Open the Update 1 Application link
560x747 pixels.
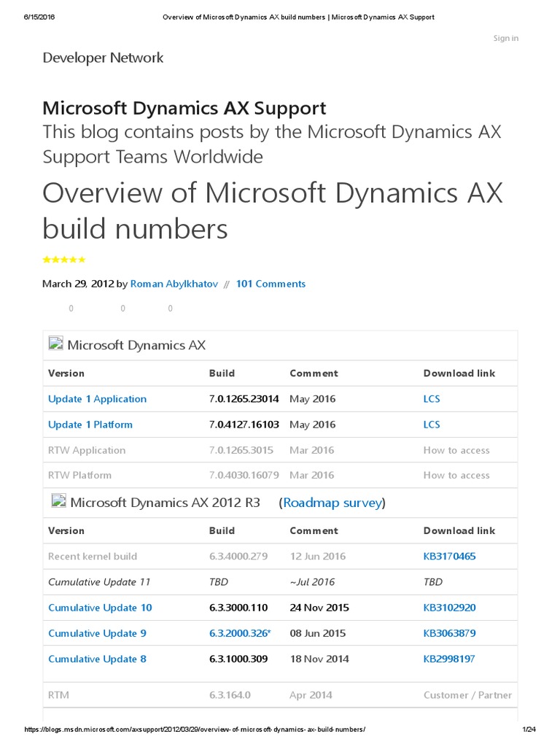(x=97, y=399)
